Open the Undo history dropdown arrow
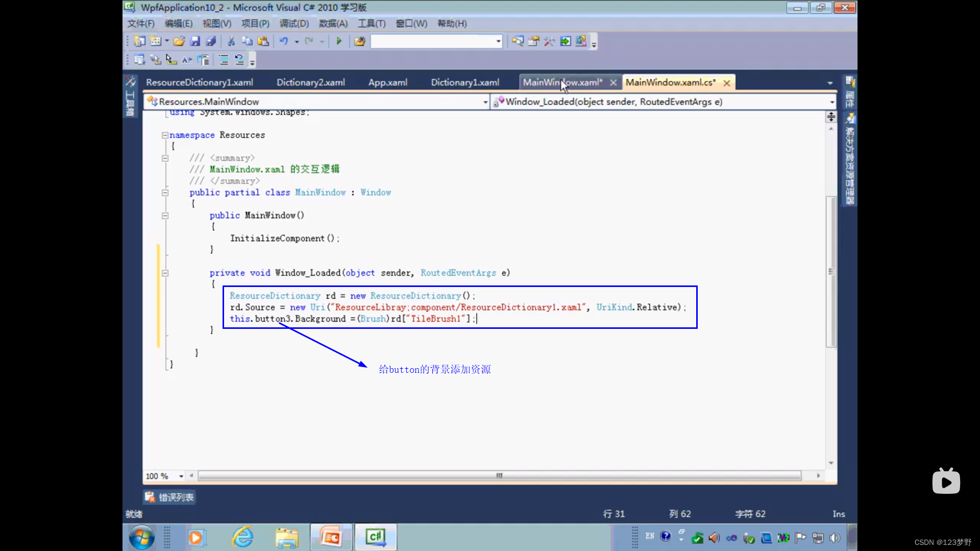This screenshot has height=551, width=980. click(297, 42)
